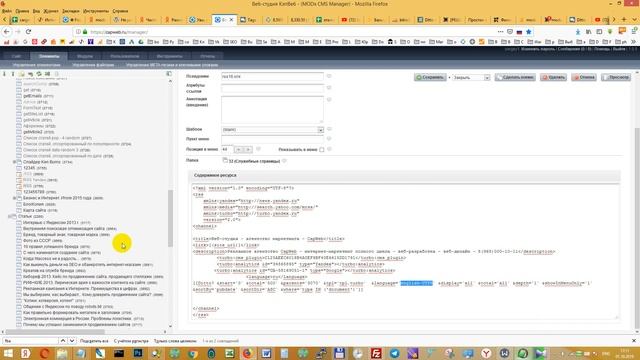Click New resource icon in tree toolbar
Screen dimensions: 640x360
[x=22, y=74]
